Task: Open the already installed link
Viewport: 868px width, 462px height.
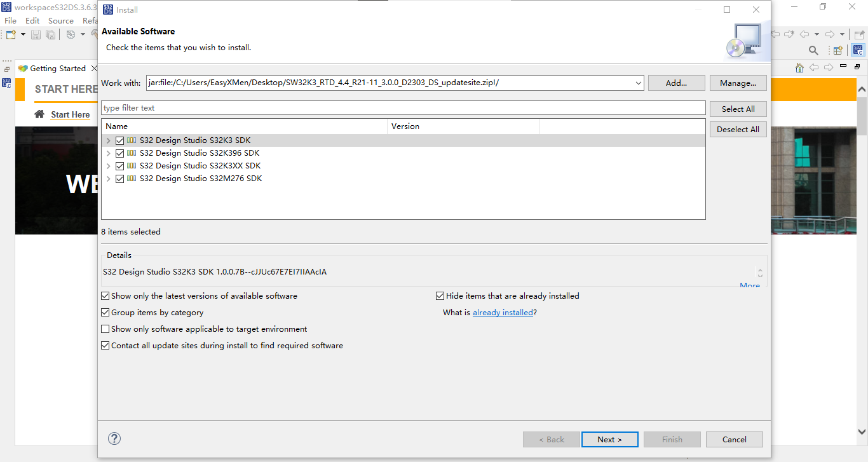Action: coord(503,313)
